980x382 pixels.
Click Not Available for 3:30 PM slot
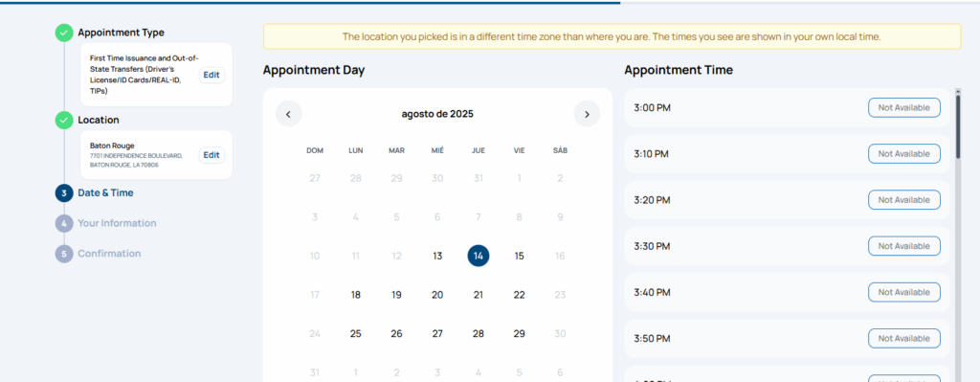pyautogui.click(x=903, y=246)
